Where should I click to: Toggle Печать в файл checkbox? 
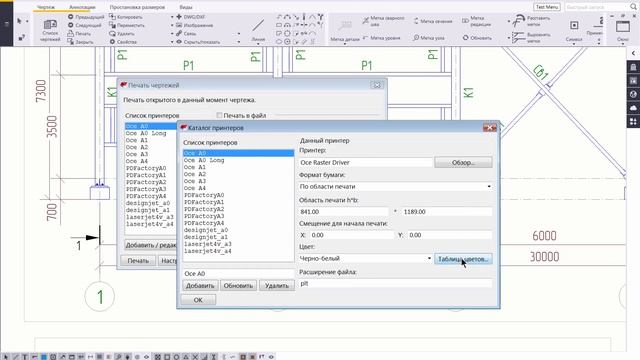pyautogui.click(x=220, y=116)
